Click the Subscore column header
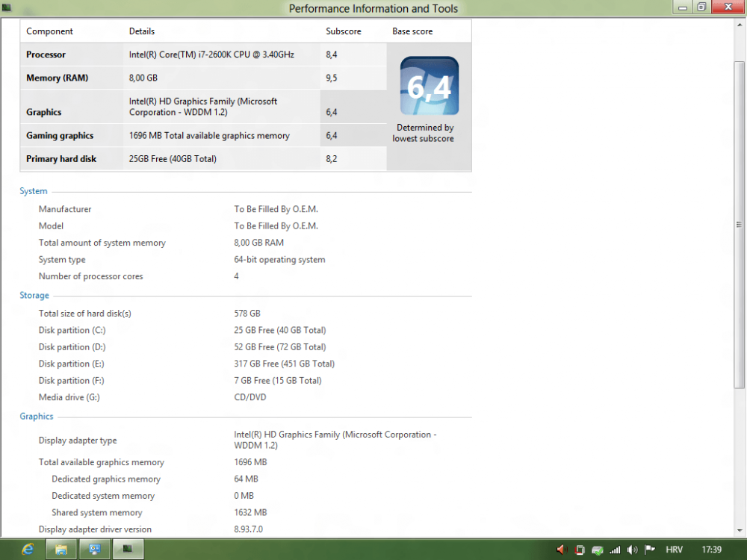 pyautogui.click(x=344, y=31)
